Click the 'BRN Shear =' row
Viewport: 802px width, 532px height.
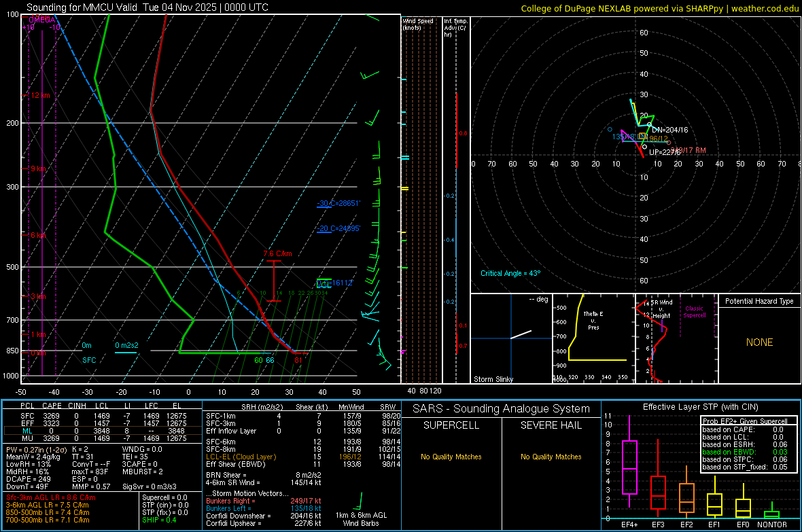pos(264,475)
